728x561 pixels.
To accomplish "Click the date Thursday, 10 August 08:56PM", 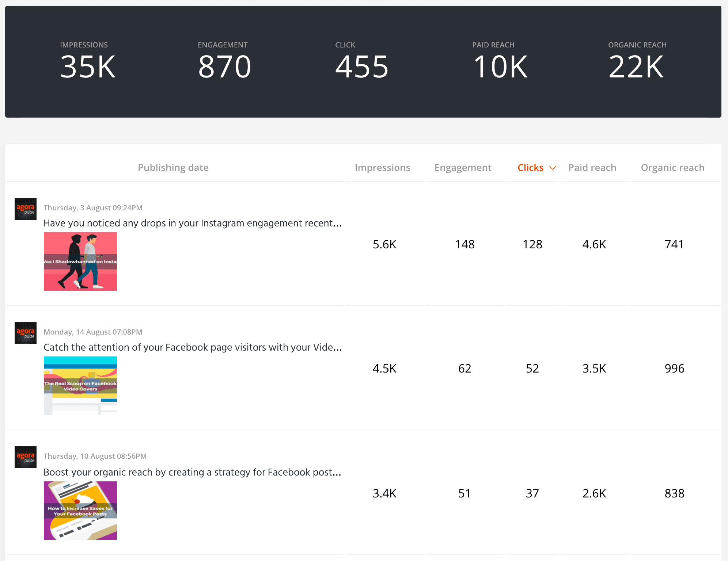I will click(95, 456).
